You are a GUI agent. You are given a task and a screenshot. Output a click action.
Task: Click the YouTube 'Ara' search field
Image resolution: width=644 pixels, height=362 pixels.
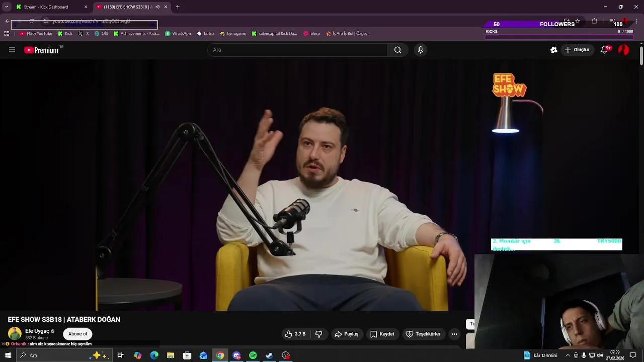[x=297, y=50]
